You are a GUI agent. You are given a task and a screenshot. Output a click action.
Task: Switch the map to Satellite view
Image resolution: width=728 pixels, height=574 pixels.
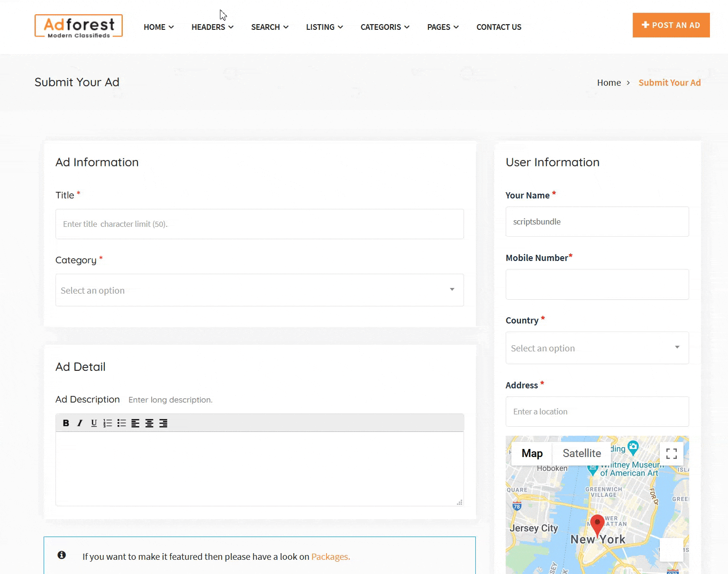coord(582,453)
